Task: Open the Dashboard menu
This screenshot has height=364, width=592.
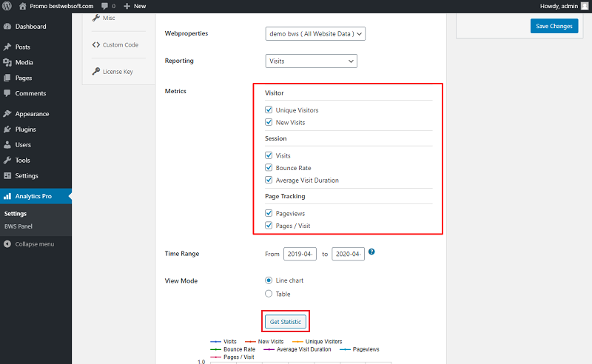Action: (36, 27)
